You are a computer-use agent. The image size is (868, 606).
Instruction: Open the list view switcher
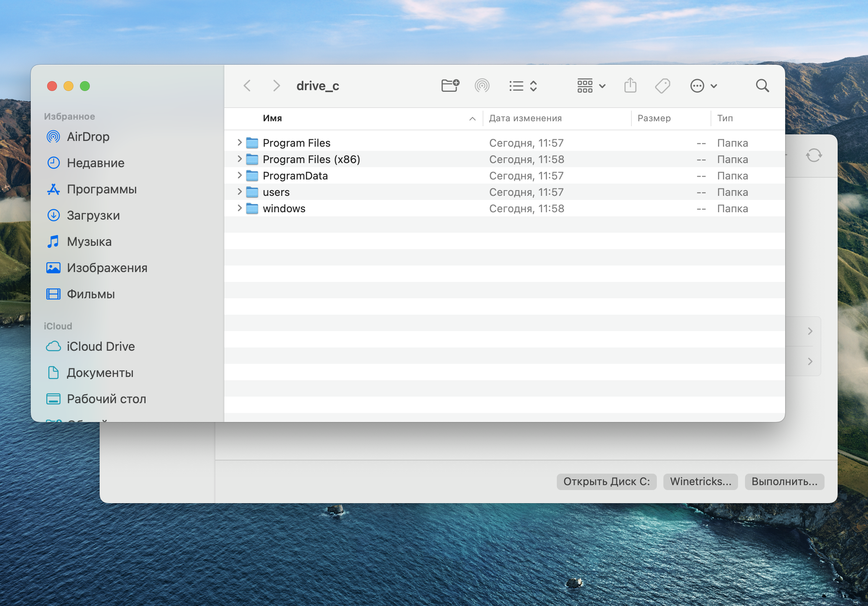point(523,86)
